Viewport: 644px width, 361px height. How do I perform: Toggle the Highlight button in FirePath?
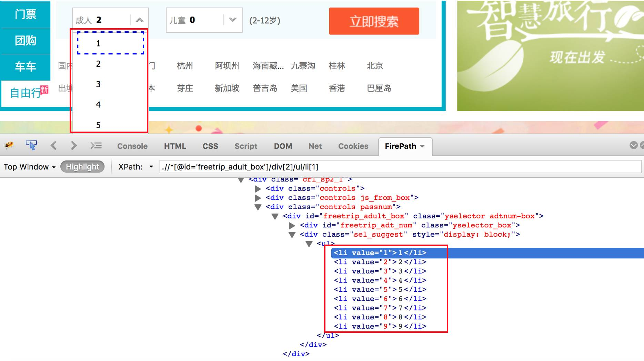82,167
